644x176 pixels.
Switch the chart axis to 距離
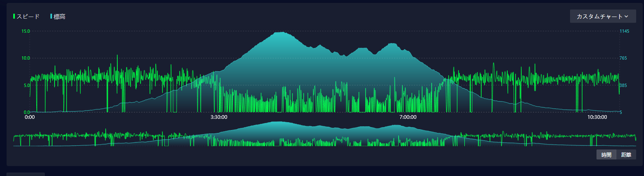click(626, 155)
